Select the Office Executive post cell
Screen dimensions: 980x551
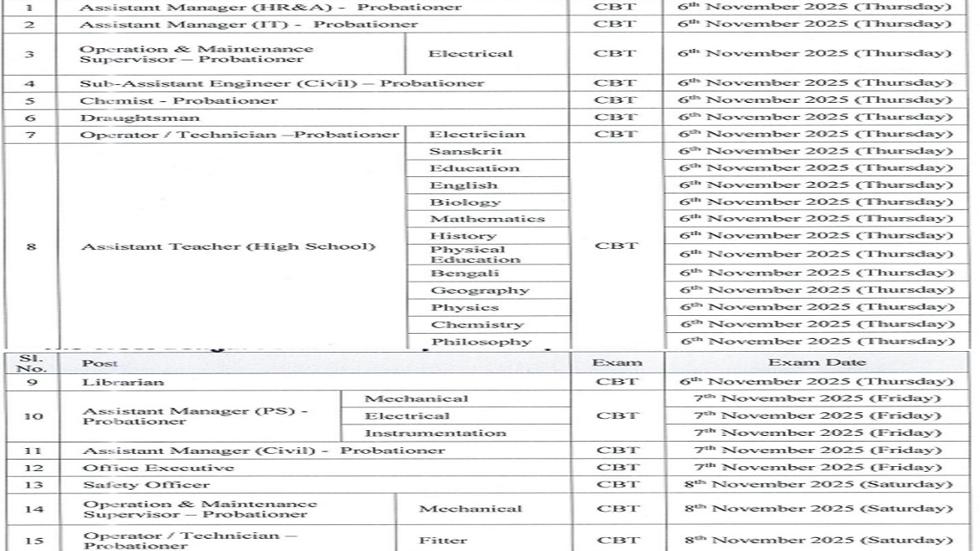tap(158, 468)
